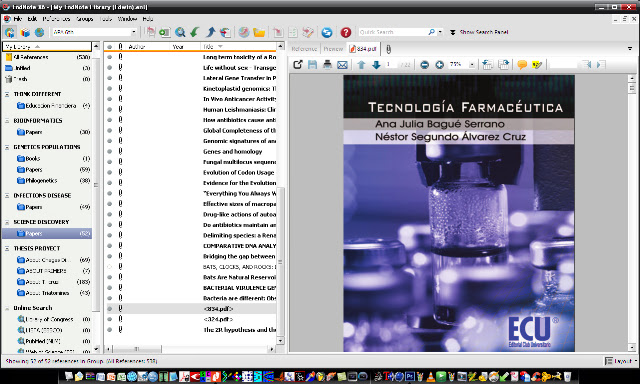Screen dimensions: 640x384
Task: Open PDF in external viewer icon
Action: pyautogui.click(x=298, y=64)
